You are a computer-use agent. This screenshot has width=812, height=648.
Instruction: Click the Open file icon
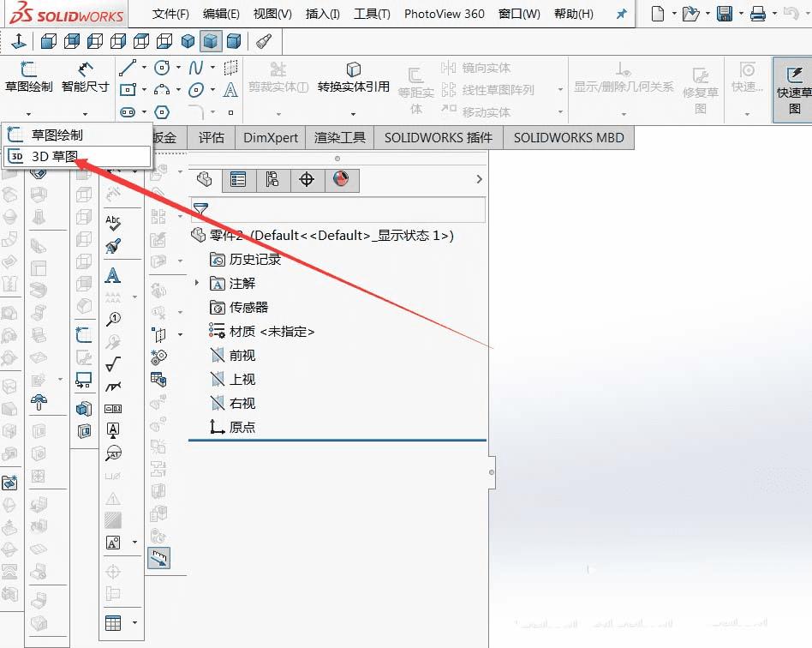coord(690,14)
